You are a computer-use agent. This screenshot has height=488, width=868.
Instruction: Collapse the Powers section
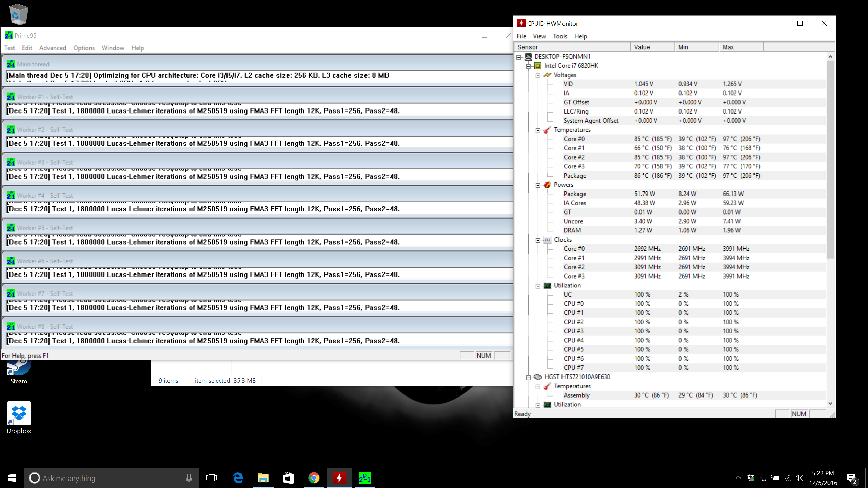pos(538,185)
